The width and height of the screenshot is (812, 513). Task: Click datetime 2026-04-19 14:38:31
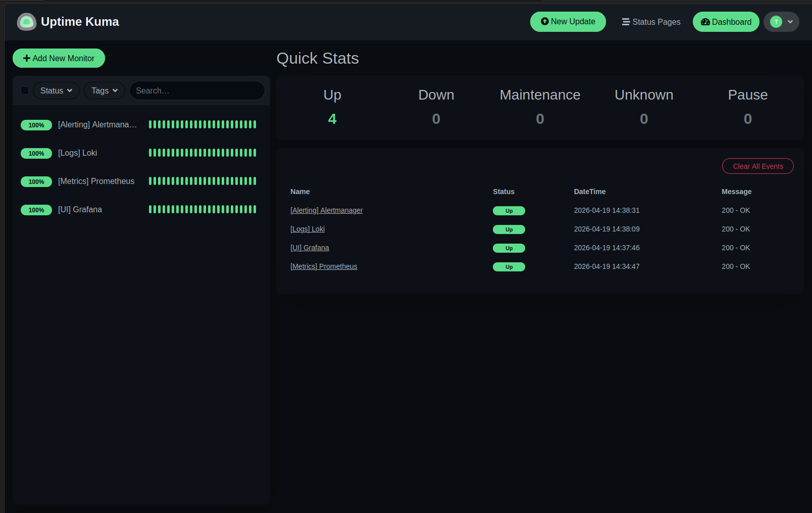click(x=606, y=210)
